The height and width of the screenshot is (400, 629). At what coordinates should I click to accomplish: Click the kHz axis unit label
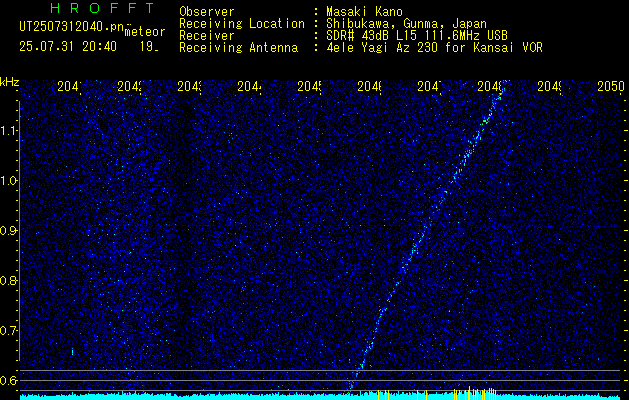(9, 82)
